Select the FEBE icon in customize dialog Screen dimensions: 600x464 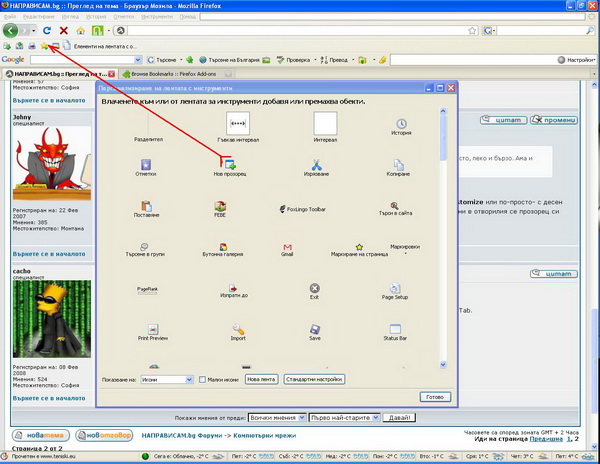(220, 209)
